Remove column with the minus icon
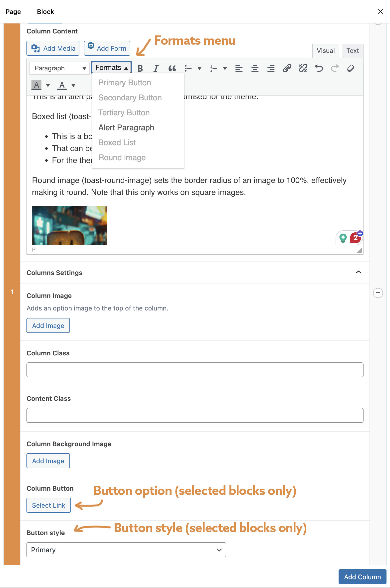Screen dimensions: 390x588 click(x=378, y=293)
